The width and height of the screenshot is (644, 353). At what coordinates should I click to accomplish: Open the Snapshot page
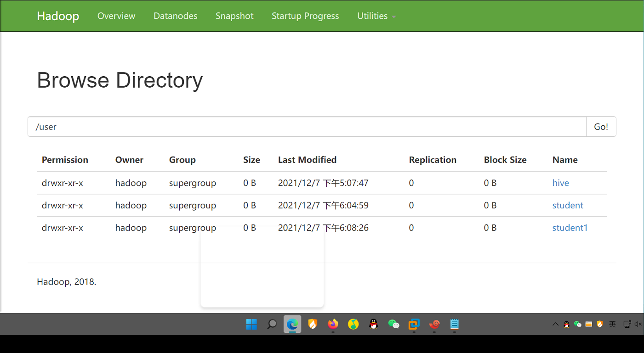[234, 16]
